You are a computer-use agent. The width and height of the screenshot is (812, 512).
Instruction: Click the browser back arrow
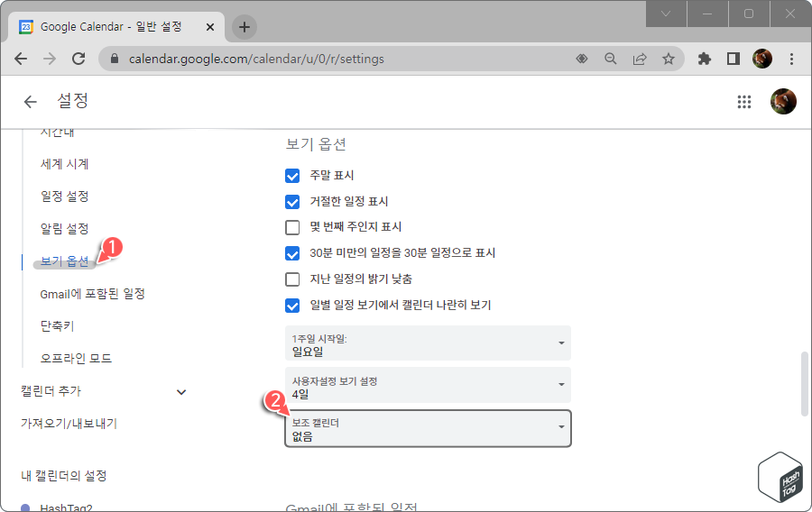(x=21, y=59)
